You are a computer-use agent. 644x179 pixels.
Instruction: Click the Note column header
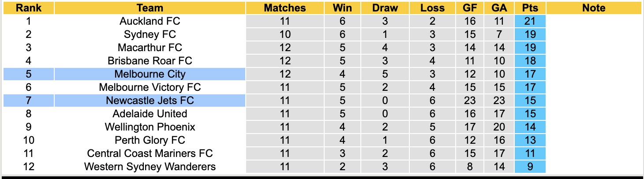(x=593, y=8)
